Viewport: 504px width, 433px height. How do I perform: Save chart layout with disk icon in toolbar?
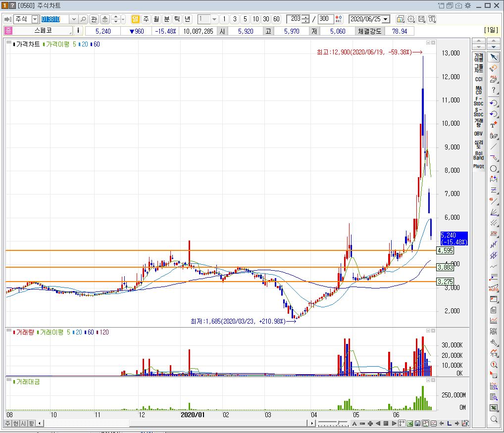pyautogui.click(x=421, y=19)
